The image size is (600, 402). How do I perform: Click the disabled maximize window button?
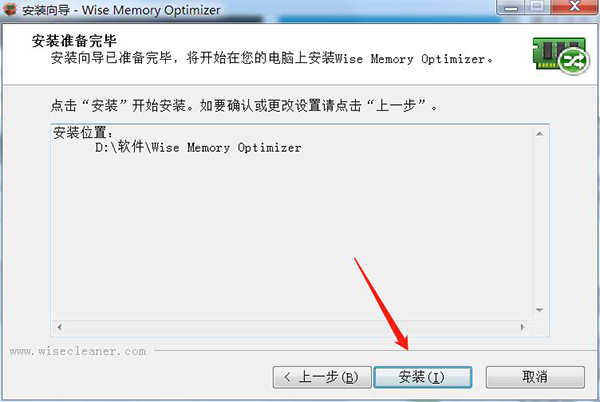click(x=538, y=7)
